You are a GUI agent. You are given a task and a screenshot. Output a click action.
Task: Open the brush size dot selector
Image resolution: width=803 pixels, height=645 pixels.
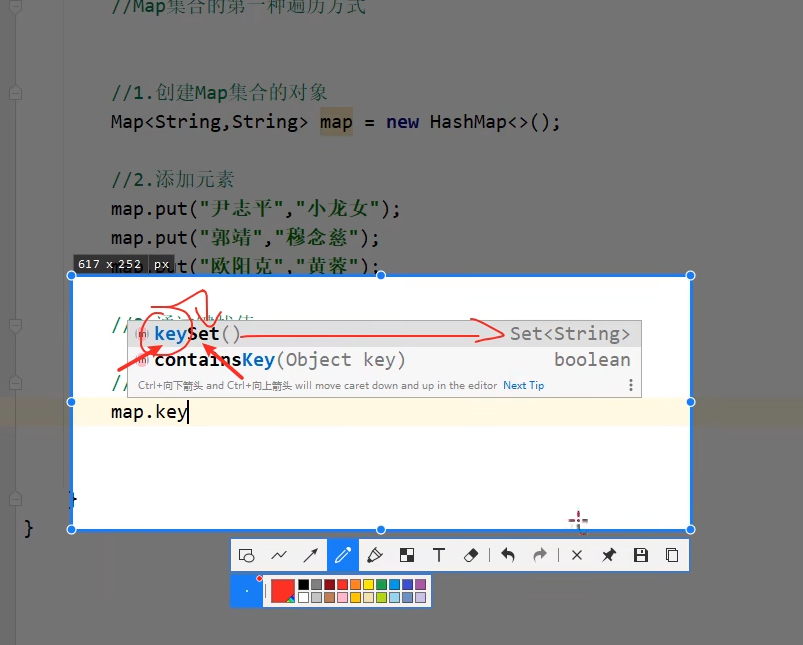click(247, 591)
